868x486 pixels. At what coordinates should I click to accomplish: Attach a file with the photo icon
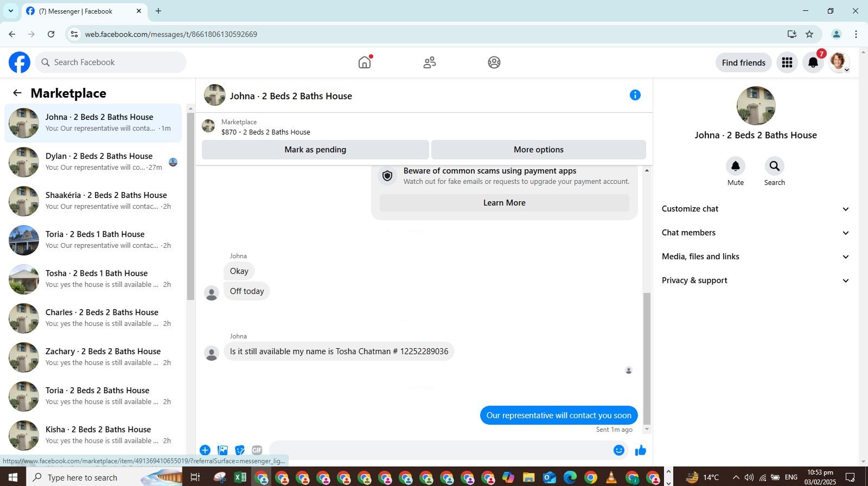[222, 450]
